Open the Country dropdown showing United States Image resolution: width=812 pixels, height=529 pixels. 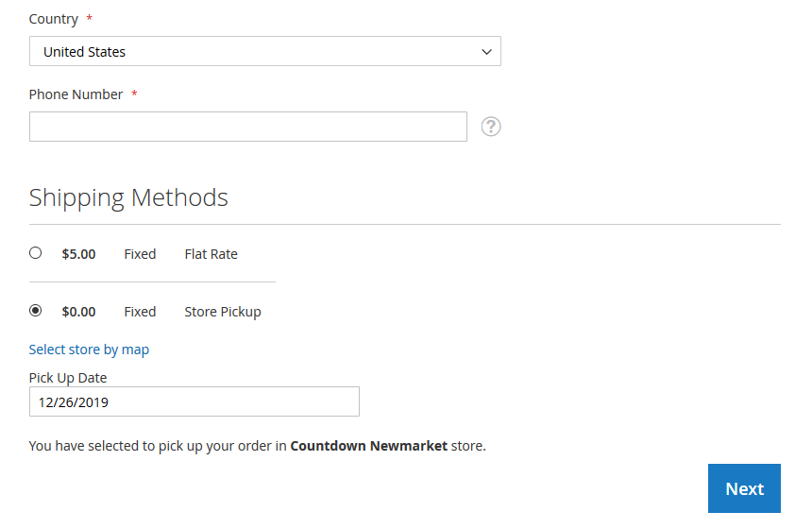(255, 52)
